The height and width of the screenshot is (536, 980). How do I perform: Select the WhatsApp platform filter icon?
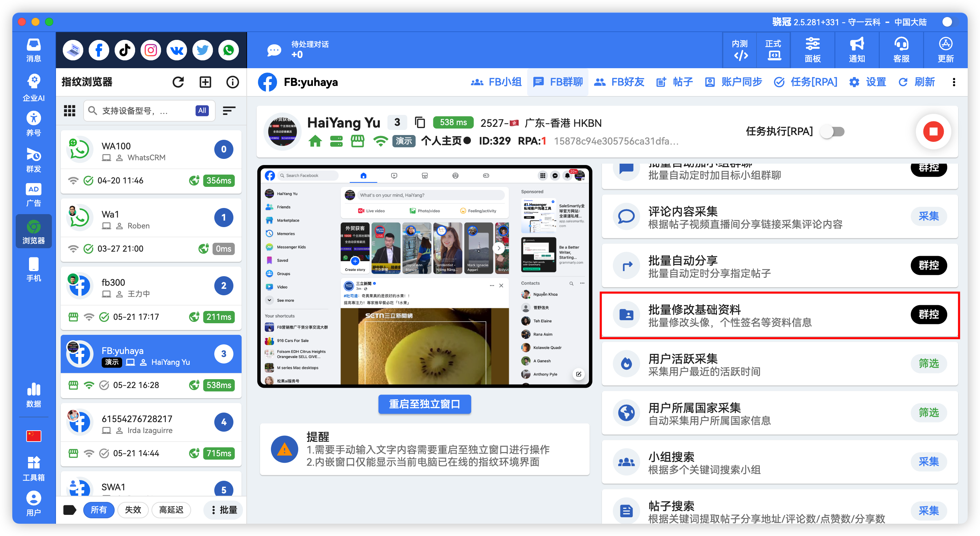(x=228, y=50)
